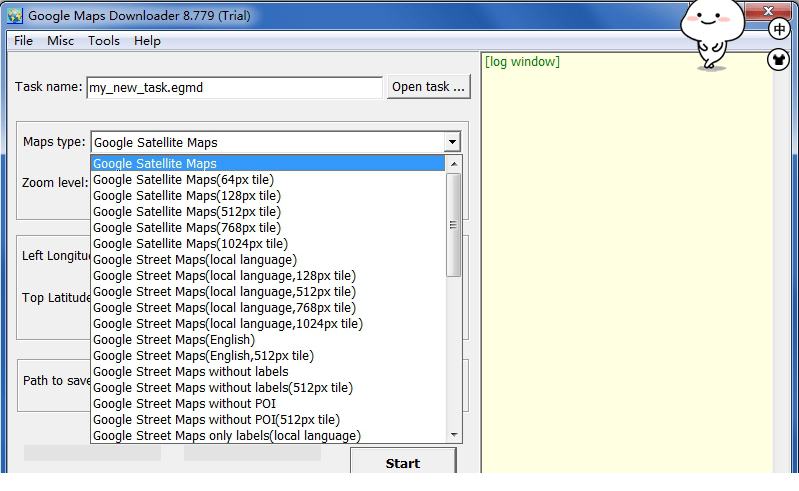The height and width of the screenshot is (491, 799).
Task: Click the dropdown list scroll up arrow
Action: point(454,164)
